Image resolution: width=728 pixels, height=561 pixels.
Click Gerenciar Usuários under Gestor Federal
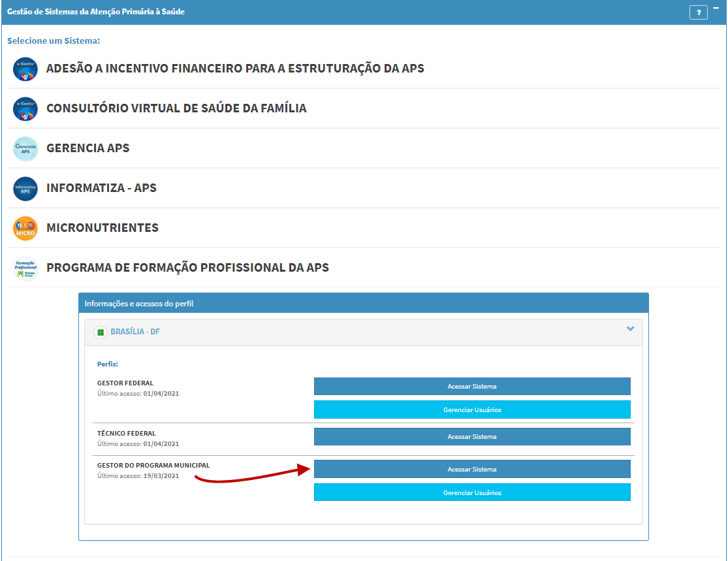coord(472,410)
